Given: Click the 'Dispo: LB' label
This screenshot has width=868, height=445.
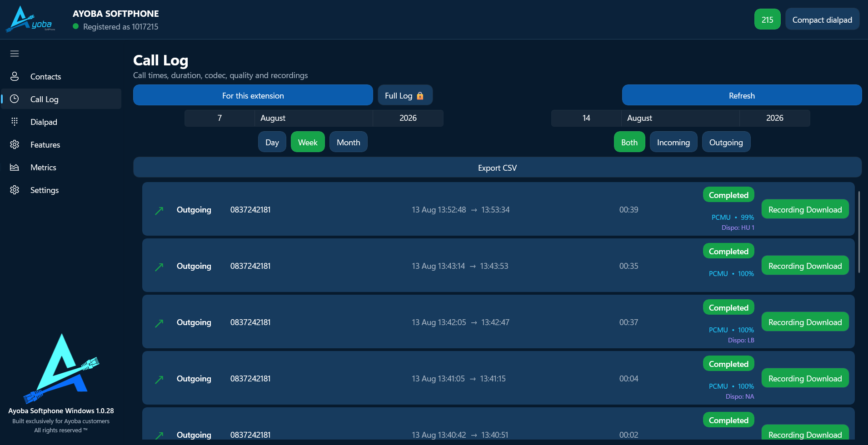Looking at the screenshot, I should click(x=741, y=340).
